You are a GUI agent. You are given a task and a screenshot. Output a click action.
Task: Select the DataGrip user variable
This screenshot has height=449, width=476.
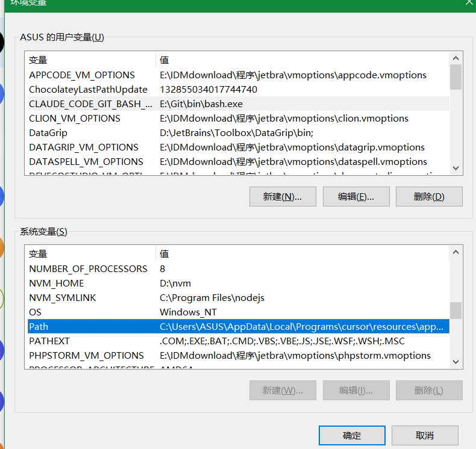tap(48, 133)
